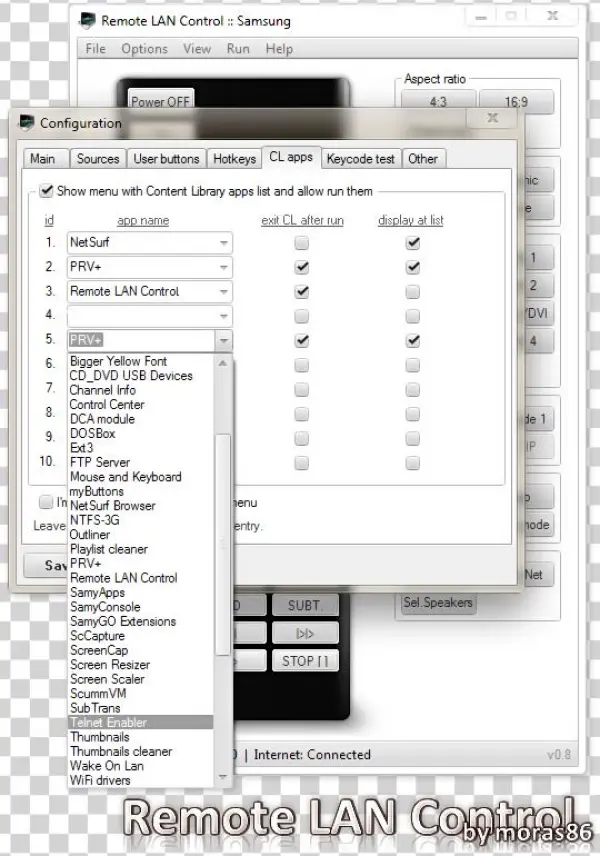Open the View menu
Screen dimensions: 600x856
(x=197, y=49)
